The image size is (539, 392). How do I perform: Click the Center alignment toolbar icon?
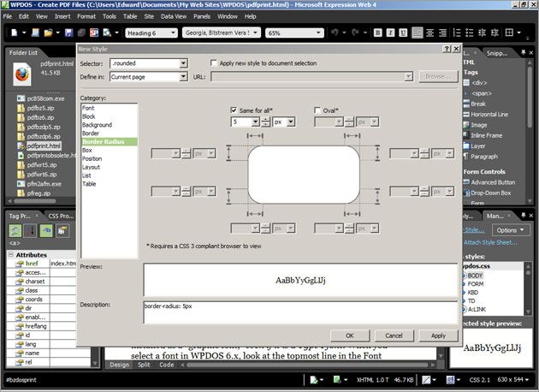point(429,33)
